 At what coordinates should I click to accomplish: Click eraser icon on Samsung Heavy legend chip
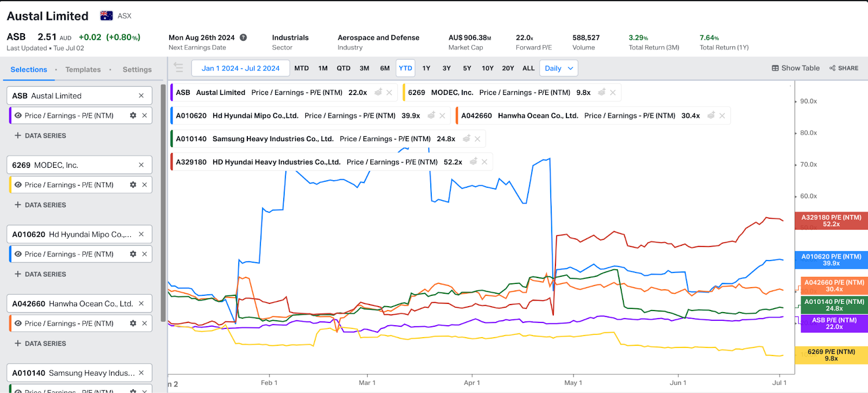(x=467, y=139)
